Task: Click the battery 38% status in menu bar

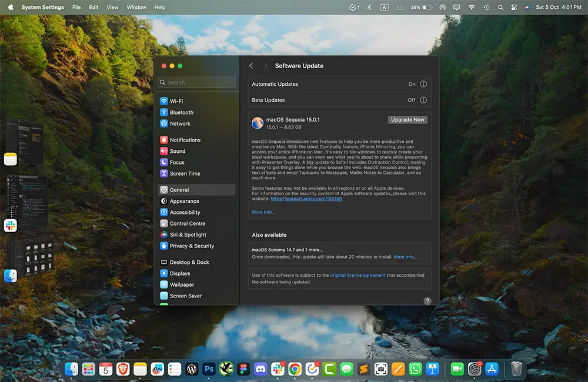Action: coord(421,7)
